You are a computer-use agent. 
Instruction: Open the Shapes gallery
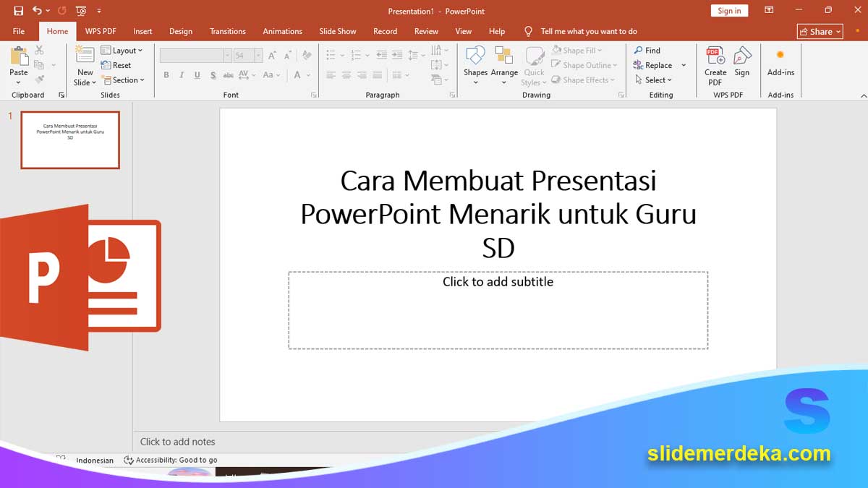[x=475, y=65]
